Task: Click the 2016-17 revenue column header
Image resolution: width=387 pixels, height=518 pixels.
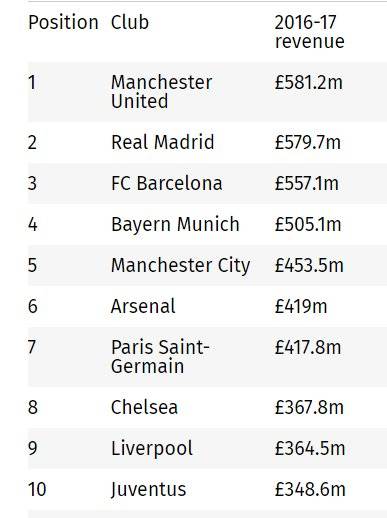Action: [309, 32]
